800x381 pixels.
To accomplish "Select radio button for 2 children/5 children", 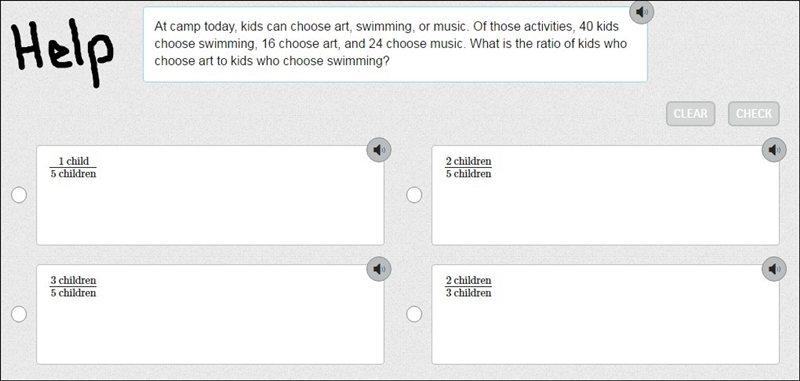I will 414,195.
